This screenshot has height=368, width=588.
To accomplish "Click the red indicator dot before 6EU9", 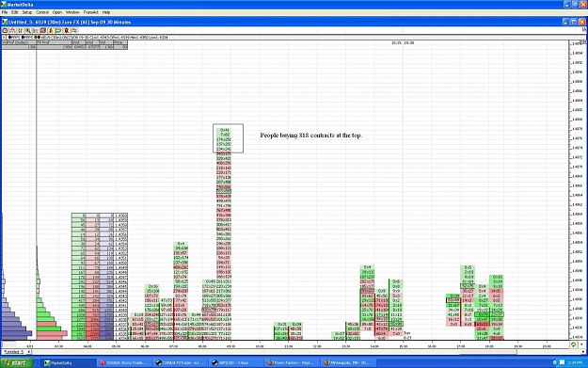I will tap(39, 38).
